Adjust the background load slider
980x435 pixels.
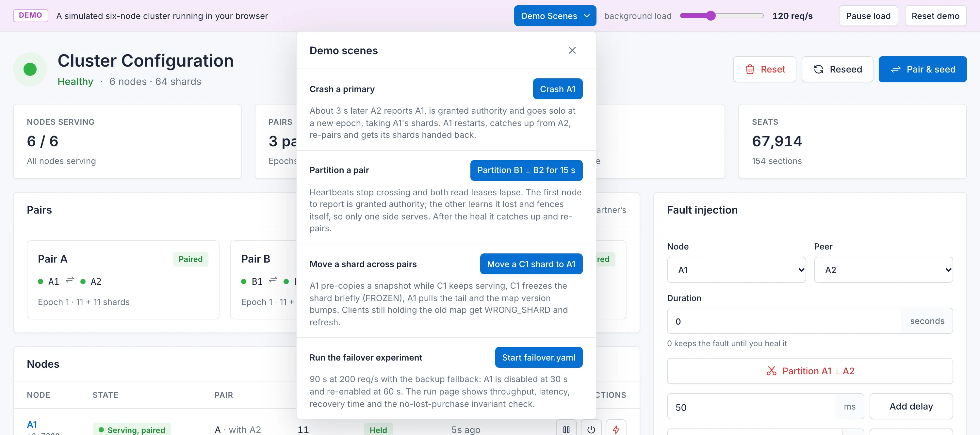pos(722,16)
